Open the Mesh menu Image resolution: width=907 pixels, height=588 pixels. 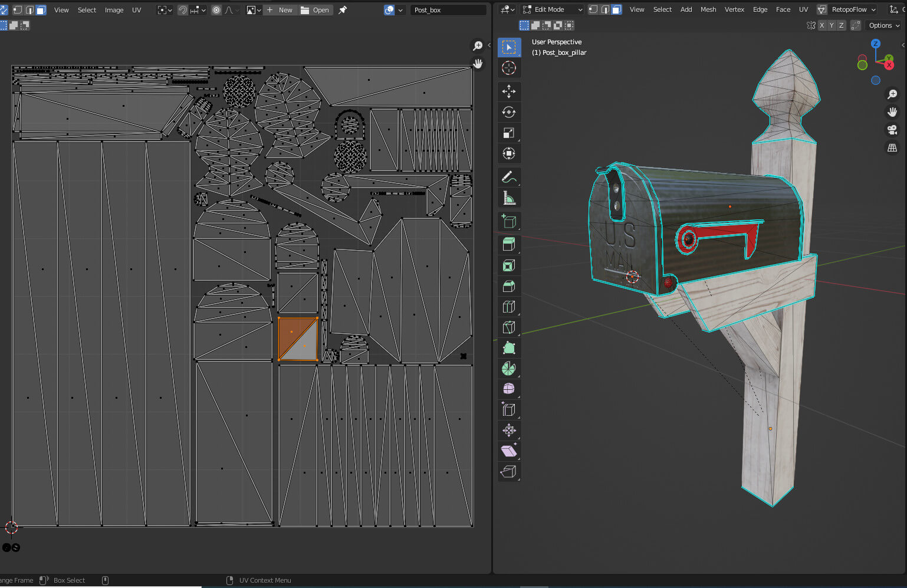[x=708, y=9]
